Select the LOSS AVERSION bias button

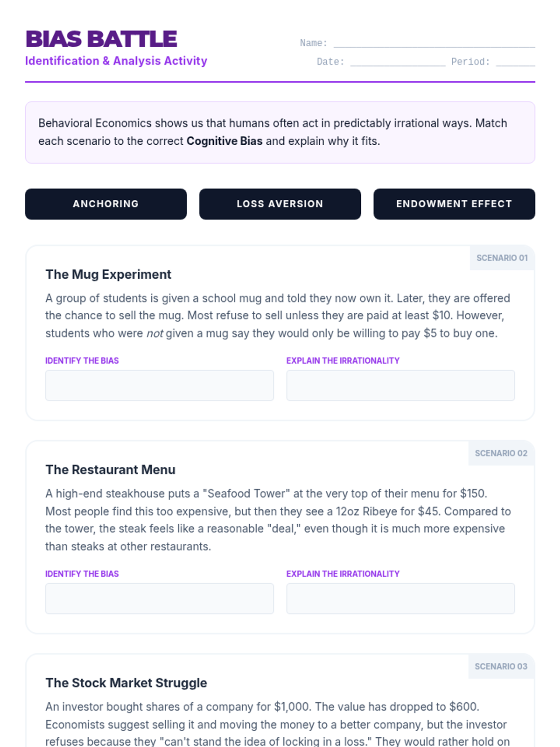280,204
